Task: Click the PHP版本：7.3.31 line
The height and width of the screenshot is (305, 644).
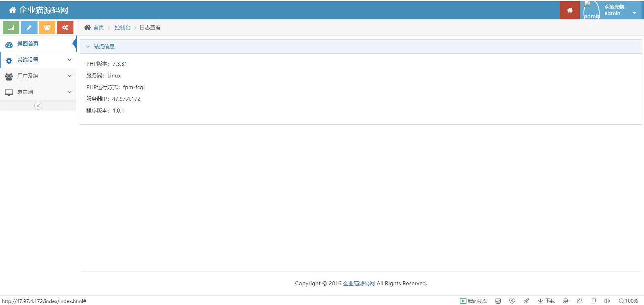Action: click(107, 64)
